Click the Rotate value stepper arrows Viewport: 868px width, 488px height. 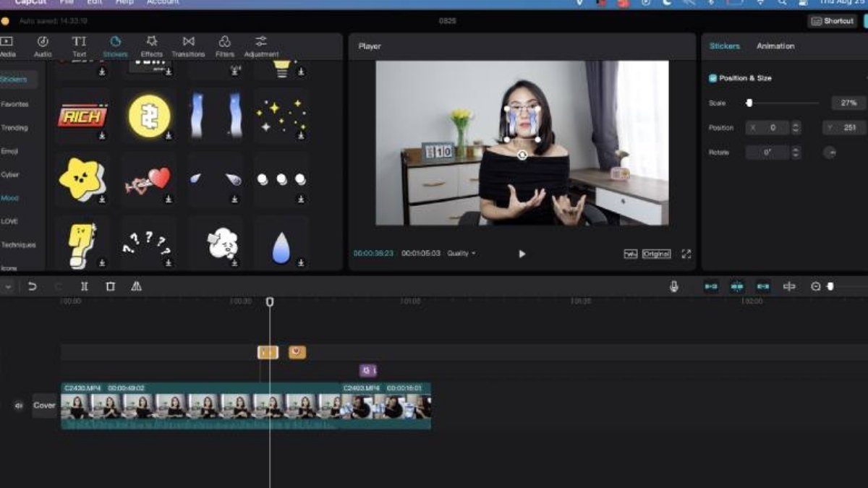click(x=796, y=153)
